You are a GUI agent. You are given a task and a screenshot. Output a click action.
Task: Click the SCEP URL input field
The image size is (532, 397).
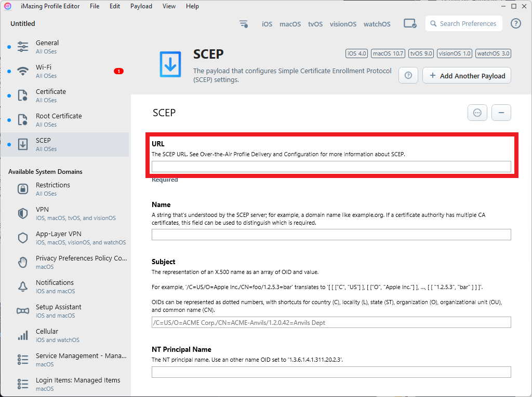click(x=331, y=167)
